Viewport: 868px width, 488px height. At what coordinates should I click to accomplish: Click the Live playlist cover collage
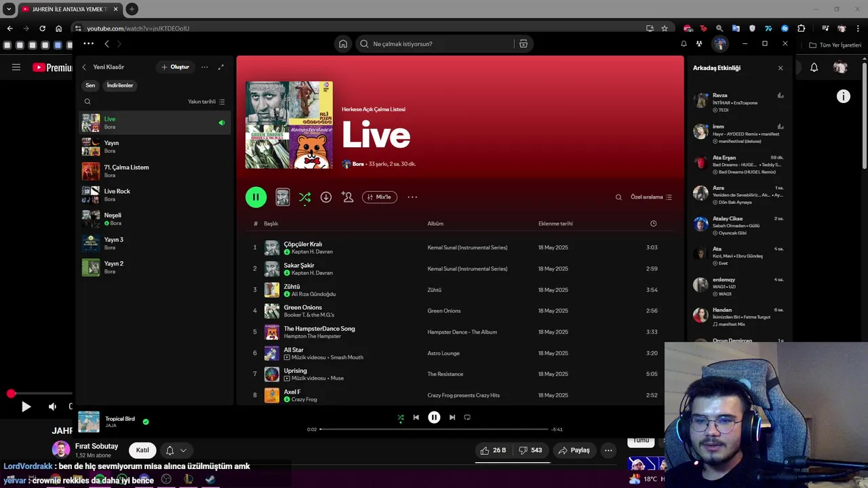click(289, 125)
